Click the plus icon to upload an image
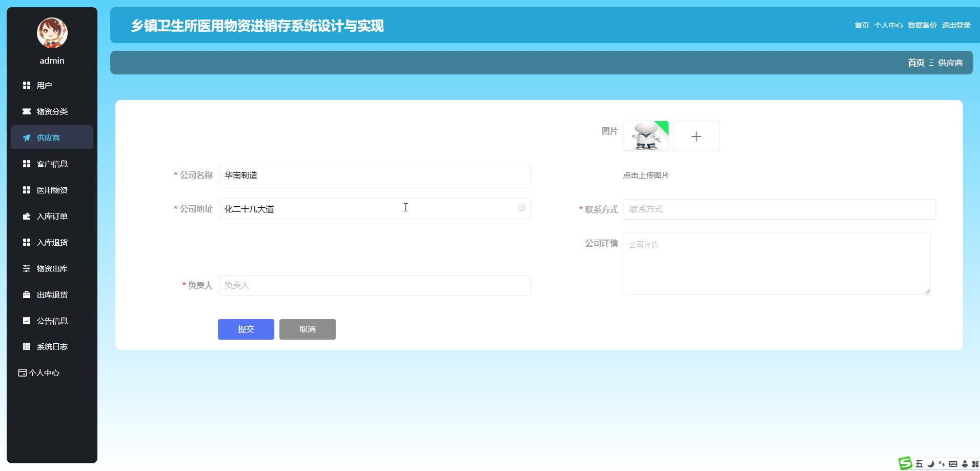This screenshot has width=980, height=471. (x=696, y=136)
